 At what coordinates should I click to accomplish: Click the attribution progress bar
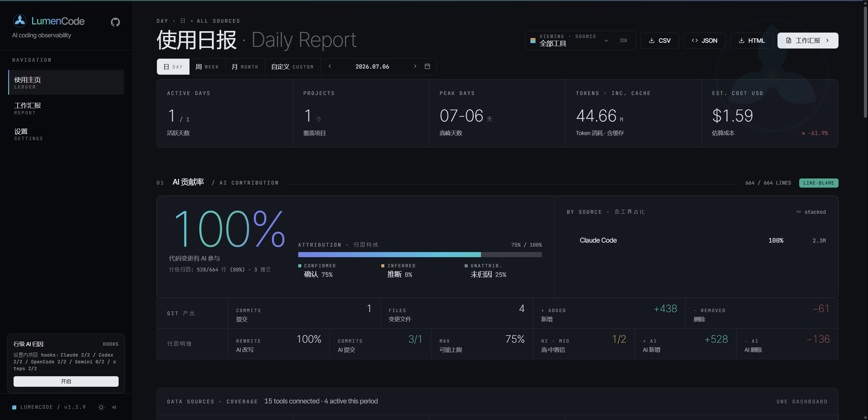(420, 255)
